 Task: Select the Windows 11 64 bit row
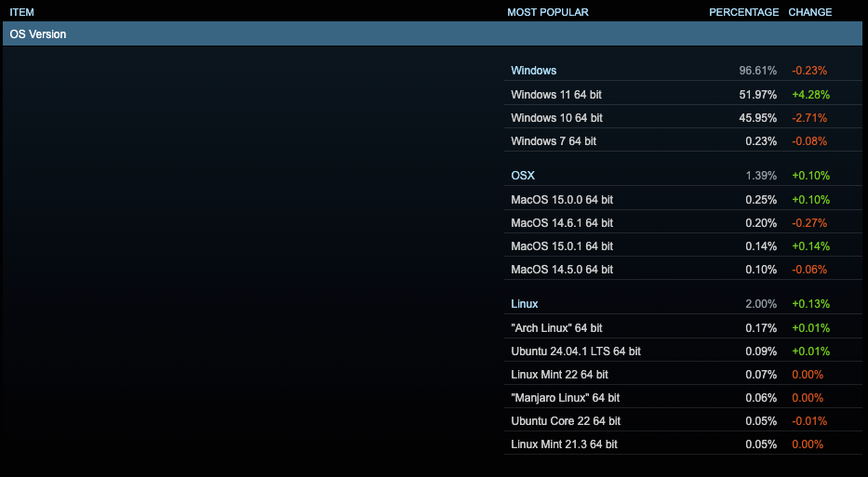683,95
